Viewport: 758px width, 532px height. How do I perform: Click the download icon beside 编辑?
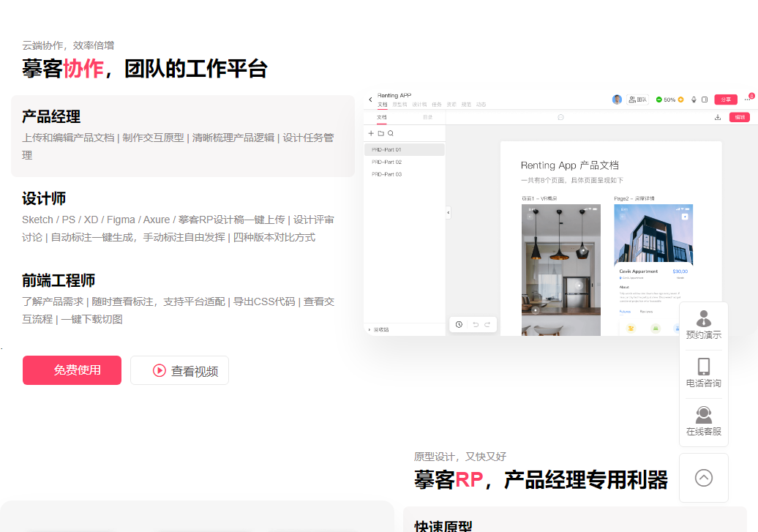[x=718, y=117]
